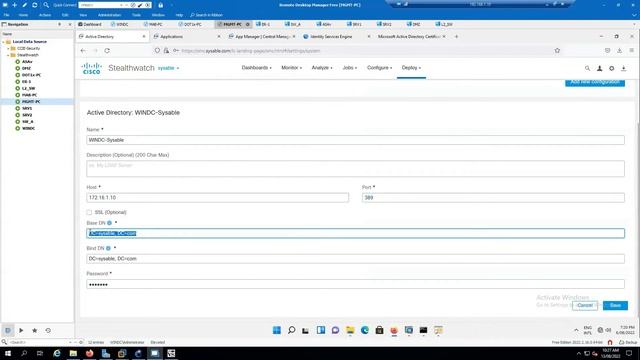Screen dimensions: 640x360
Task: Click the Remote Desktop Manager add plus icon
Action: pyautogui.click(x=15, y=5)
